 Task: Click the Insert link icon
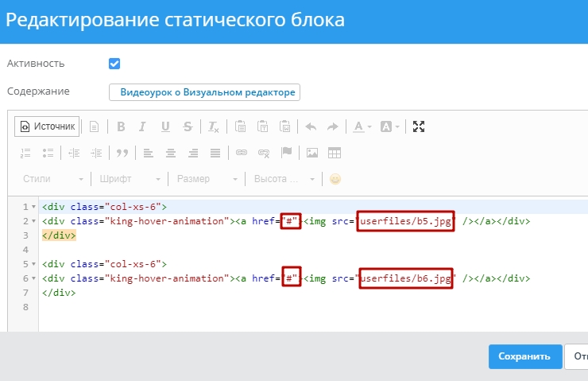242,153
